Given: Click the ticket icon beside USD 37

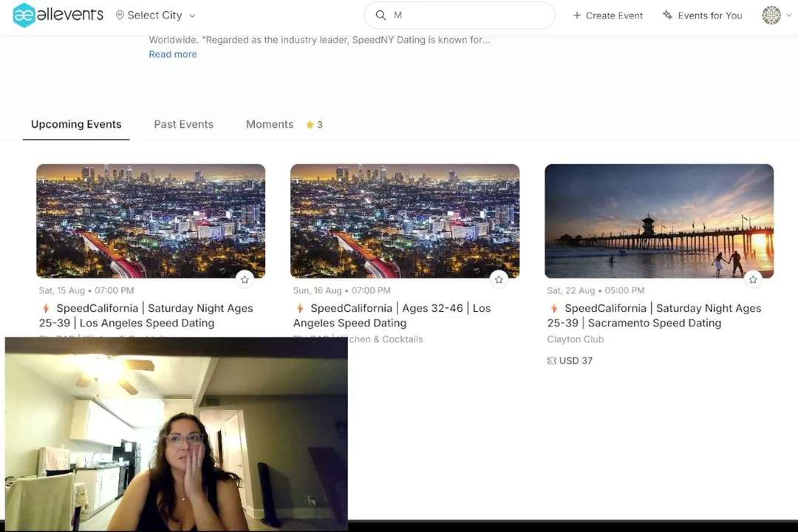Looking at the screenshot, I should tap(552, 361).
